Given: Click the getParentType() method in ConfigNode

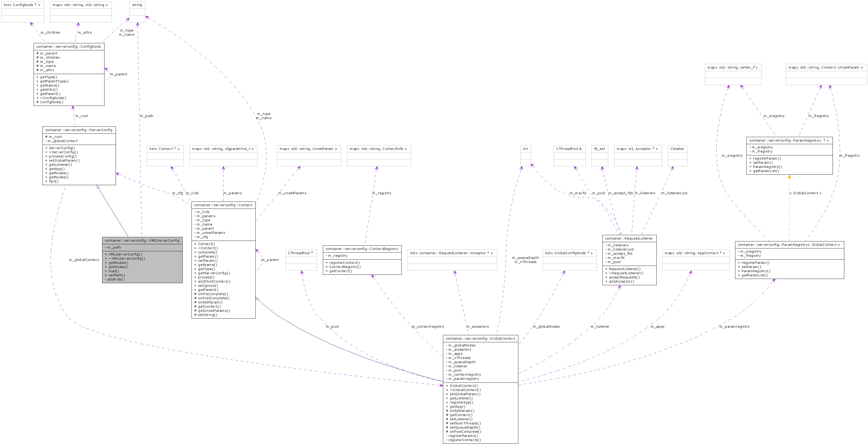Looking at the screenshot, I should pos(52,81).
